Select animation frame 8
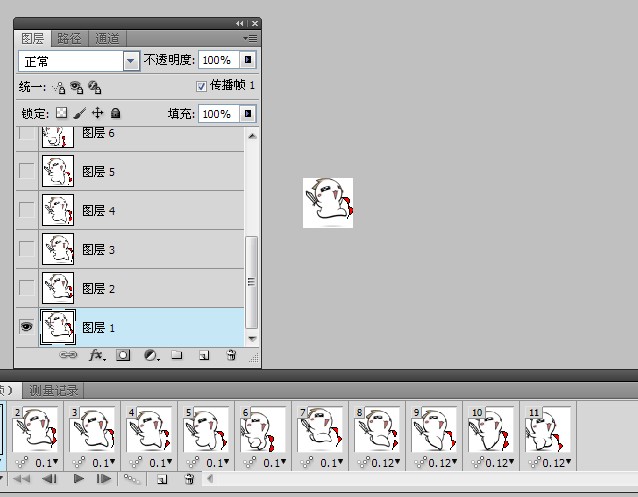The height and width of the screenshot is (497, 638). click(377, 429)
